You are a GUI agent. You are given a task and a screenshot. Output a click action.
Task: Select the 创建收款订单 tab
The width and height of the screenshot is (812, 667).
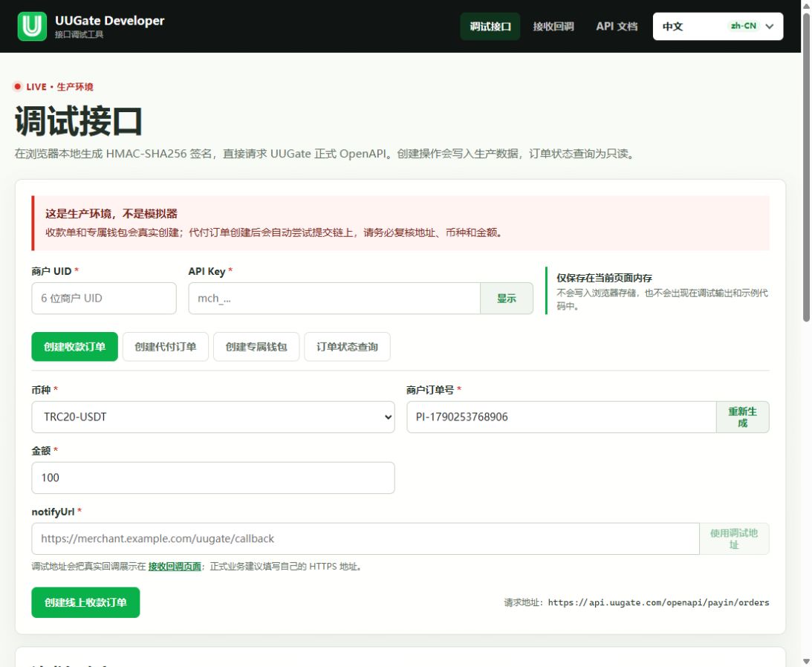74,346
